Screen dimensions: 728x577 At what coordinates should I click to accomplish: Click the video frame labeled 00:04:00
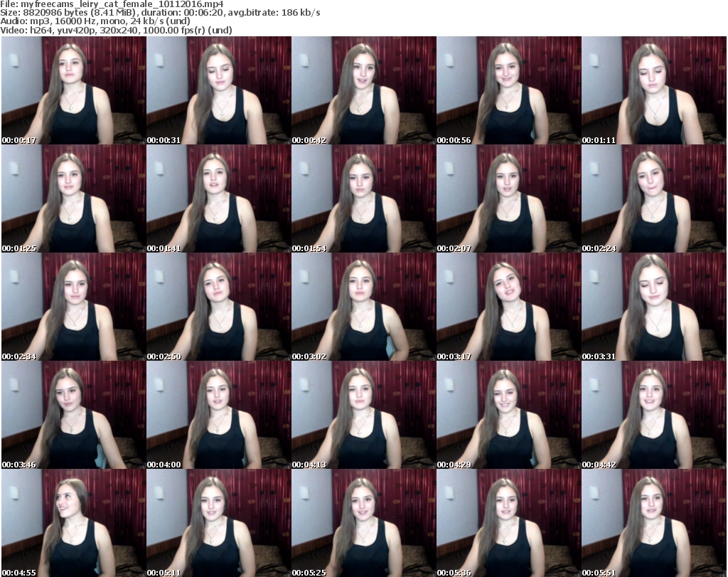[219, 415]
